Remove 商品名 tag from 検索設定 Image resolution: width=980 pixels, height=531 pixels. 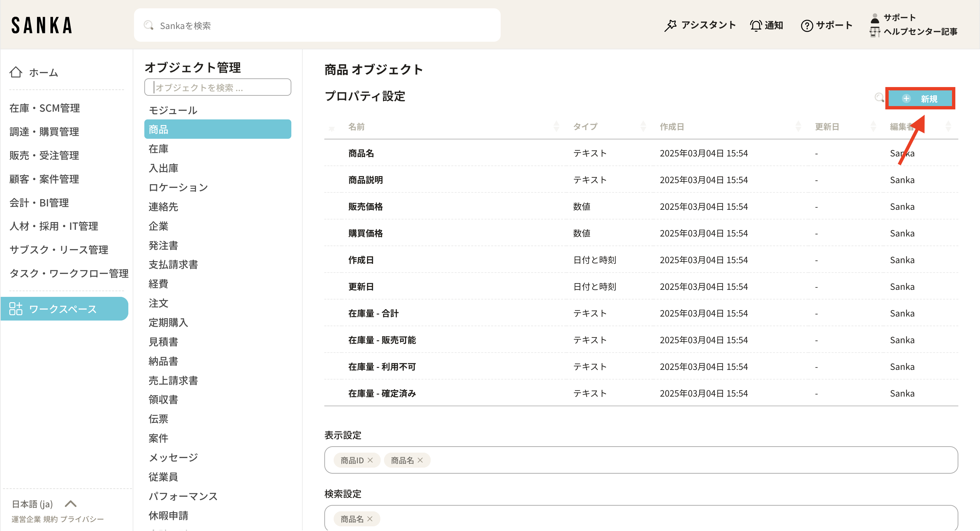tap(370, 519)
